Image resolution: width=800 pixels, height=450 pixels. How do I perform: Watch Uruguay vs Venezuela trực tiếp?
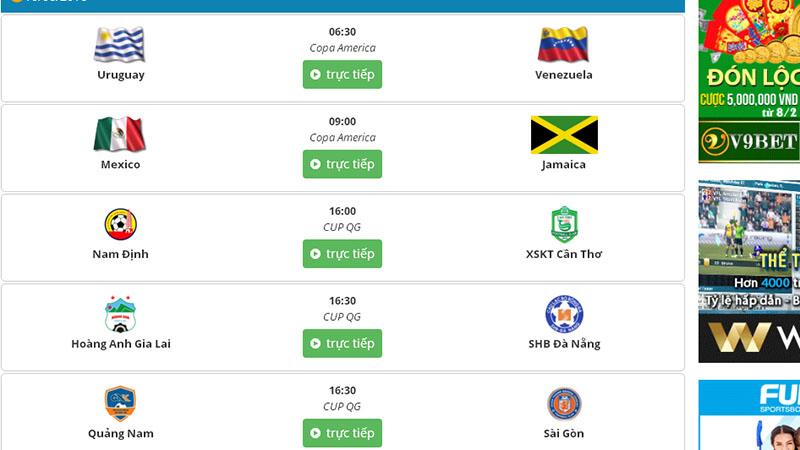click(342, 74)
